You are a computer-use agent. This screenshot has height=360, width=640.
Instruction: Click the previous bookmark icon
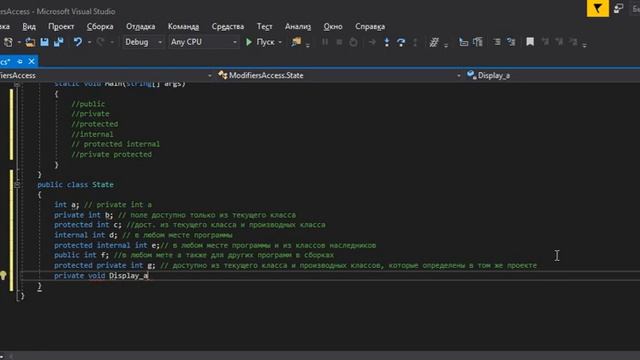(x=545, y=42)
